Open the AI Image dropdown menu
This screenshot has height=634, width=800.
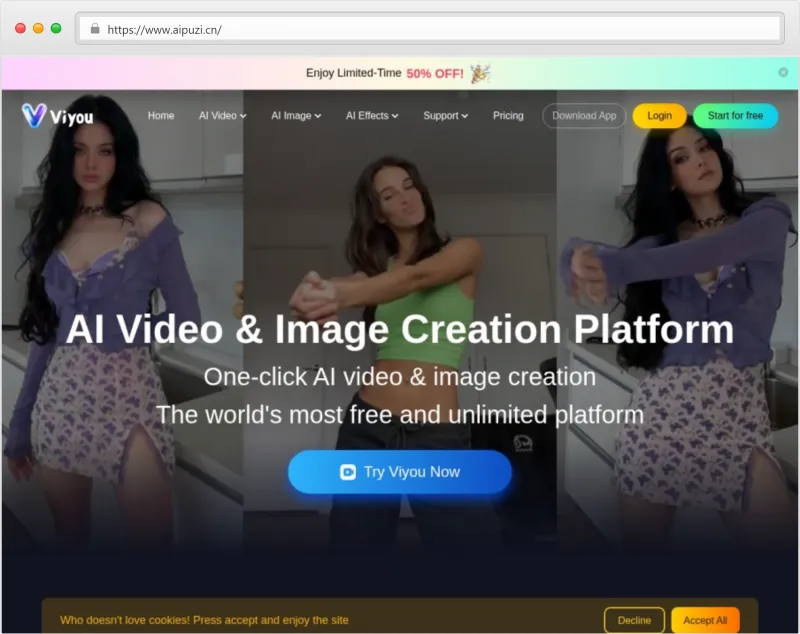(x=296, y=116)
